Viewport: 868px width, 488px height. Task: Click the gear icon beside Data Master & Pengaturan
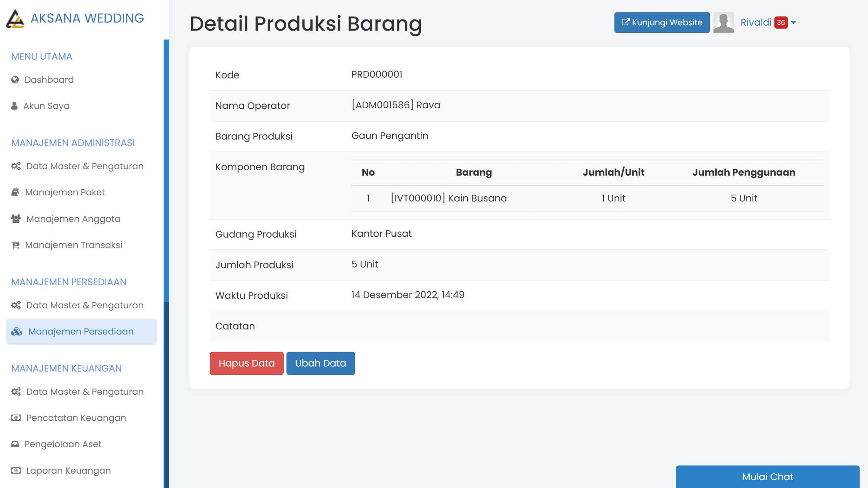(x=16, y=166)
